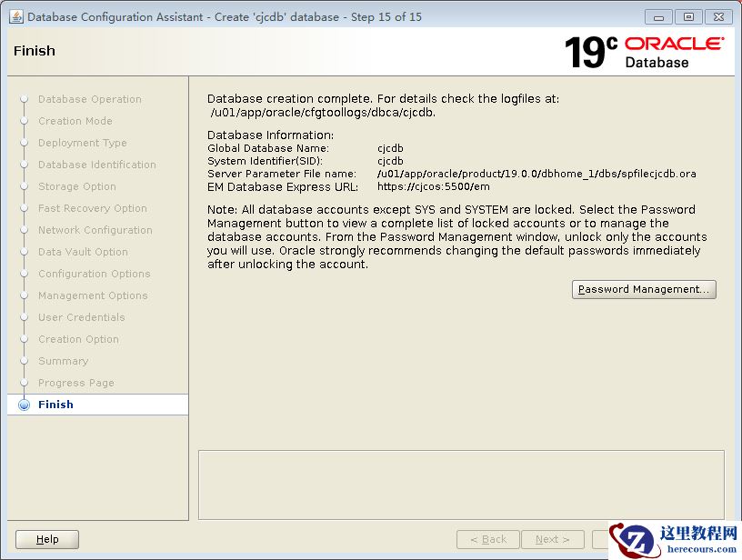Select the Data Vault Option step

pyautogui.click(x=83, y=252)
